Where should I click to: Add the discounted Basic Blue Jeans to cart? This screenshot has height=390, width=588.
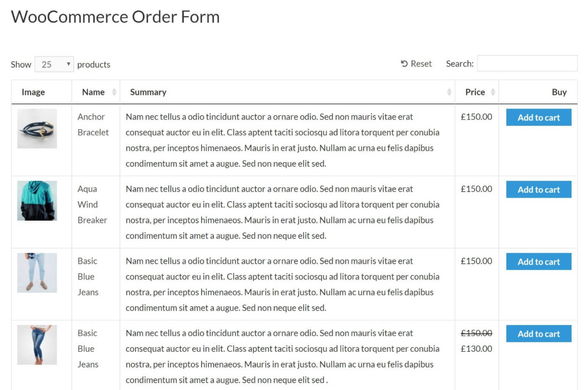pos(538,333)
